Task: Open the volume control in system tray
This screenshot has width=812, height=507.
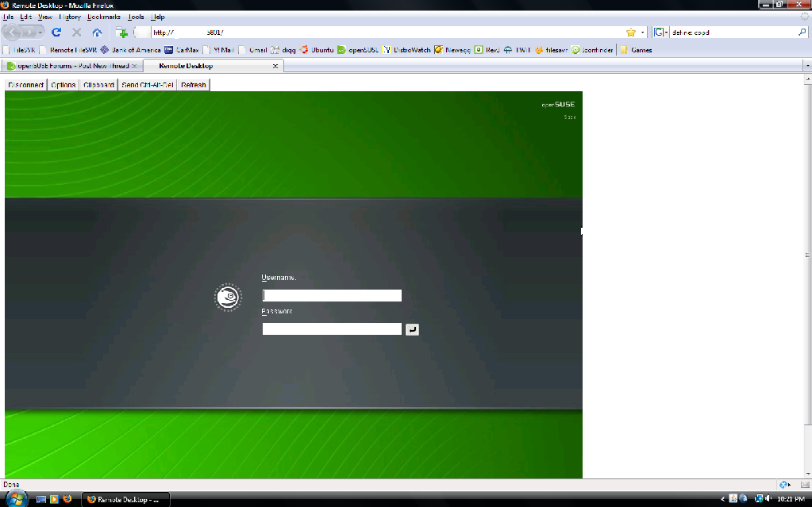Action: tap(768, 499)
